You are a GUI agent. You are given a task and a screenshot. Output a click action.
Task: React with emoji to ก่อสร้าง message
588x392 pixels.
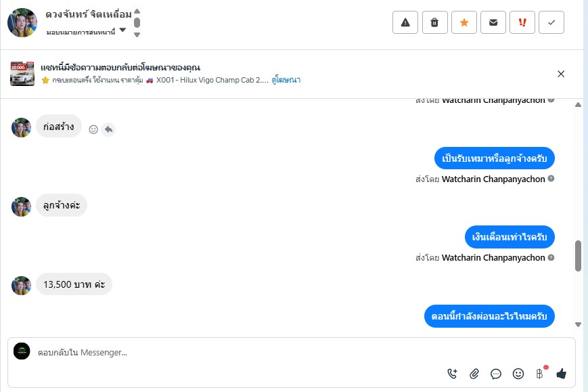tap(94, 129)
